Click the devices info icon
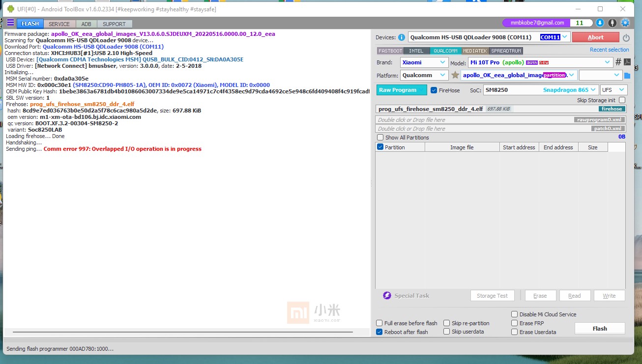Screen dimensions: 642x364 point(402,37)
